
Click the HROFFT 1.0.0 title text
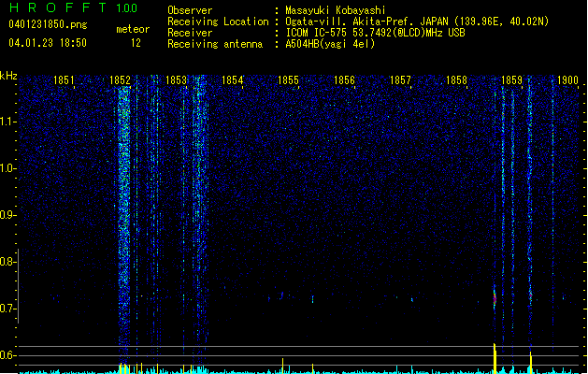point(73,7)
